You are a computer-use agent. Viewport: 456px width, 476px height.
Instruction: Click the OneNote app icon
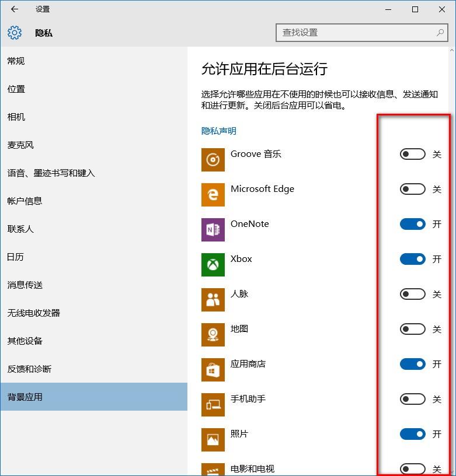click(x=213, y=230)
